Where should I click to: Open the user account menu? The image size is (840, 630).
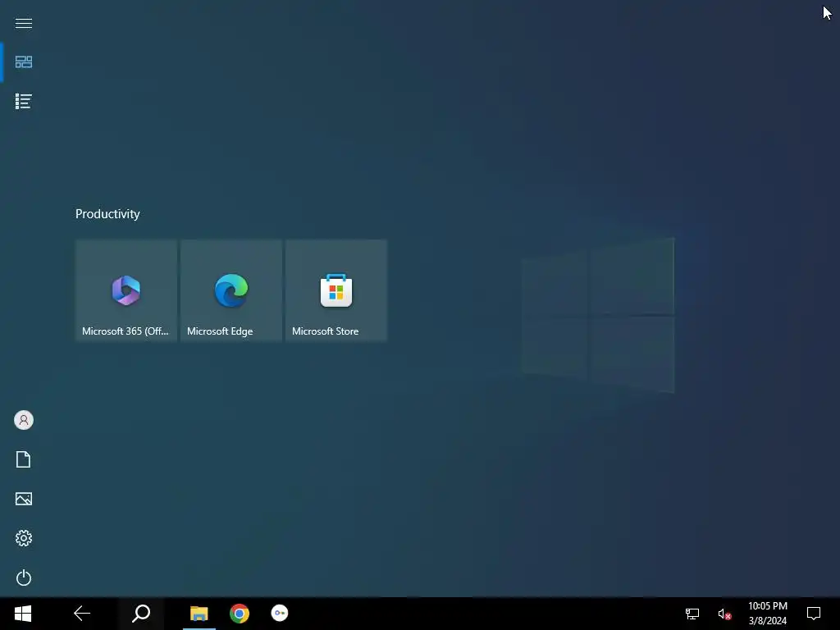click(24, 420)
